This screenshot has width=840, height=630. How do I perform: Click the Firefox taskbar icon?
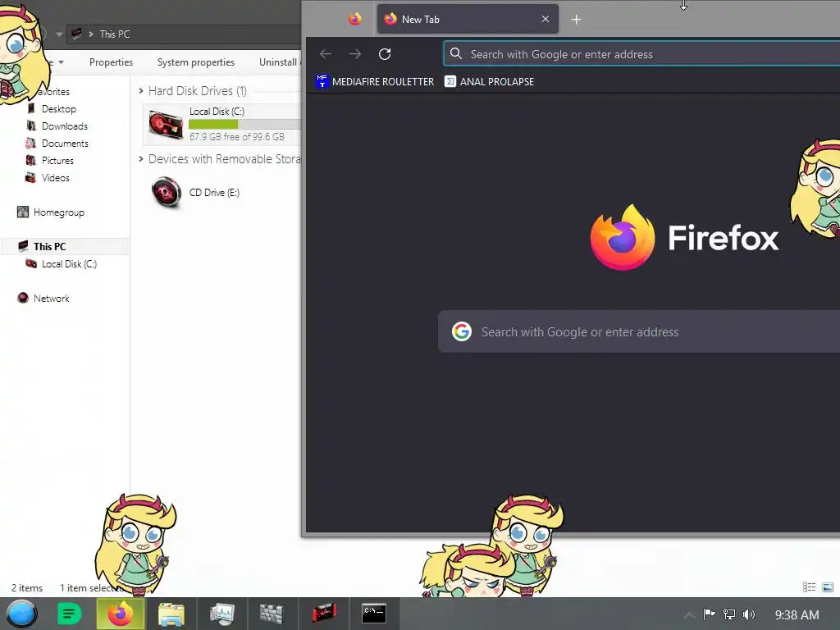(x=121, y=614)
